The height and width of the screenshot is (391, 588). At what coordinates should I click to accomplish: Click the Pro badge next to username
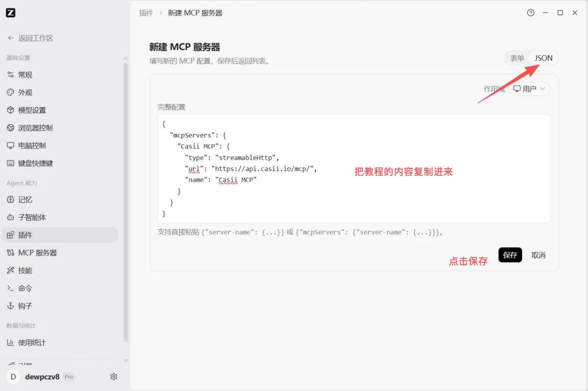69,377
